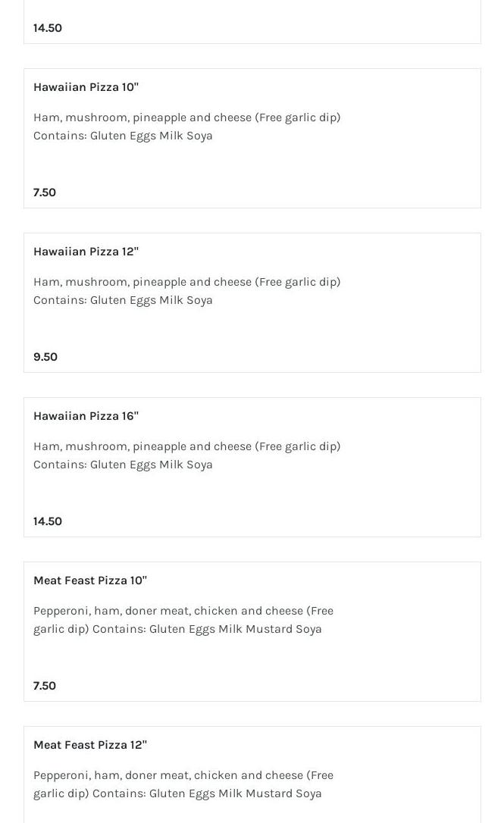Image resolution: width=504 pixels, height=823 pixels.
Task: Select the Meat Feast Pizza 12" title
Action: point(90,745)
